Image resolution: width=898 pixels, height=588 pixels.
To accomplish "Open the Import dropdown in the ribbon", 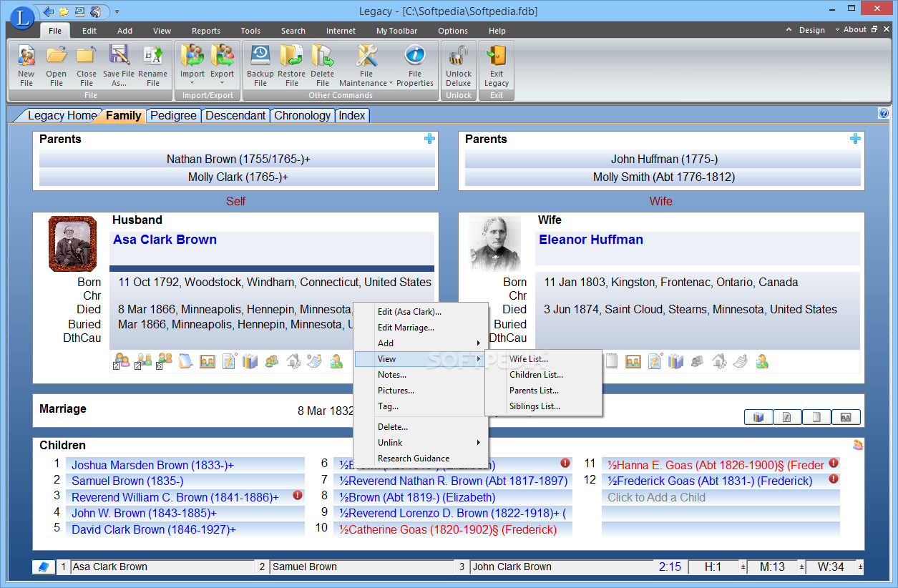I will (x=192, y=66).
